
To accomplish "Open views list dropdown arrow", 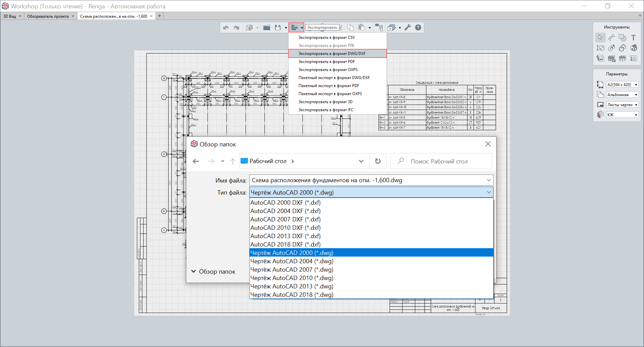I will [400, 28].
